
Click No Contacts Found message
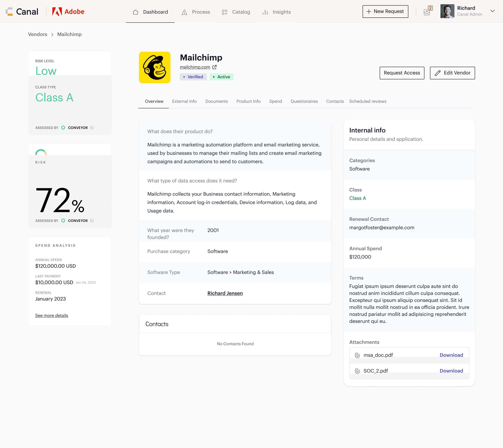pos(235,344)
